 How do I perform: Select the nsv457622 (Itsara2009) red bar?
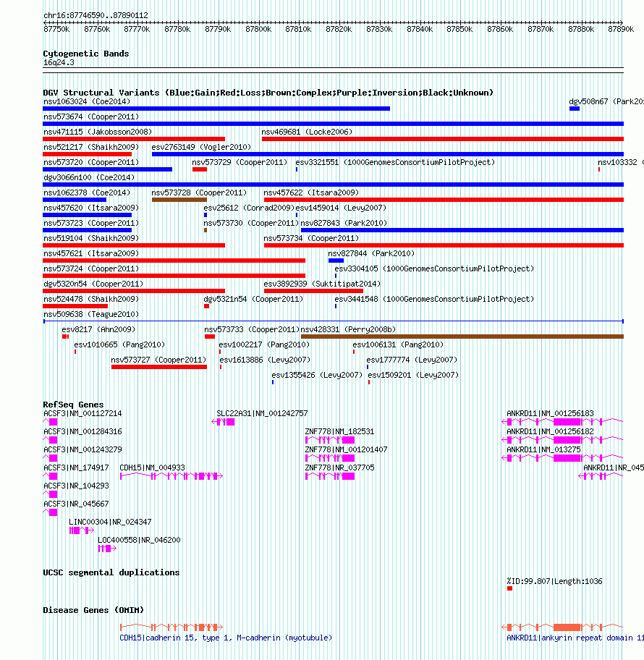point(444,200)
